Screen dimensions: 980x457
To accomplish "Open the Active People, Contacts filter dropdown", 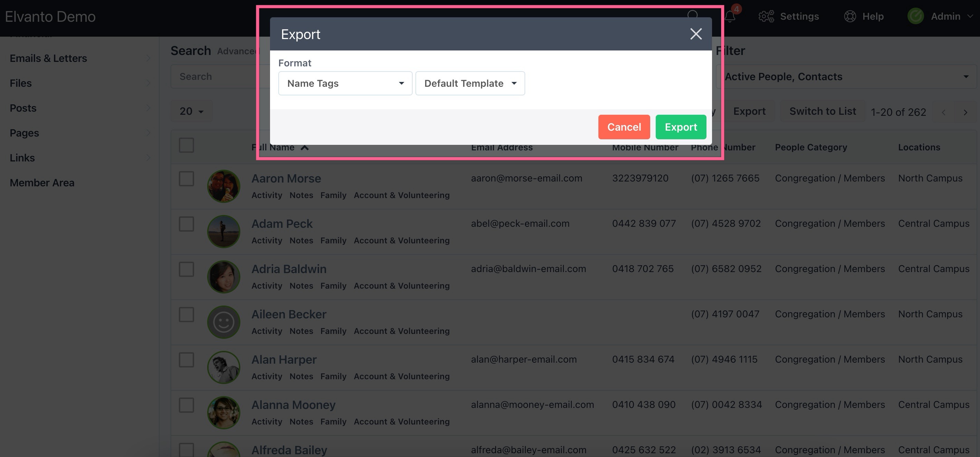I will coord(846,76).
